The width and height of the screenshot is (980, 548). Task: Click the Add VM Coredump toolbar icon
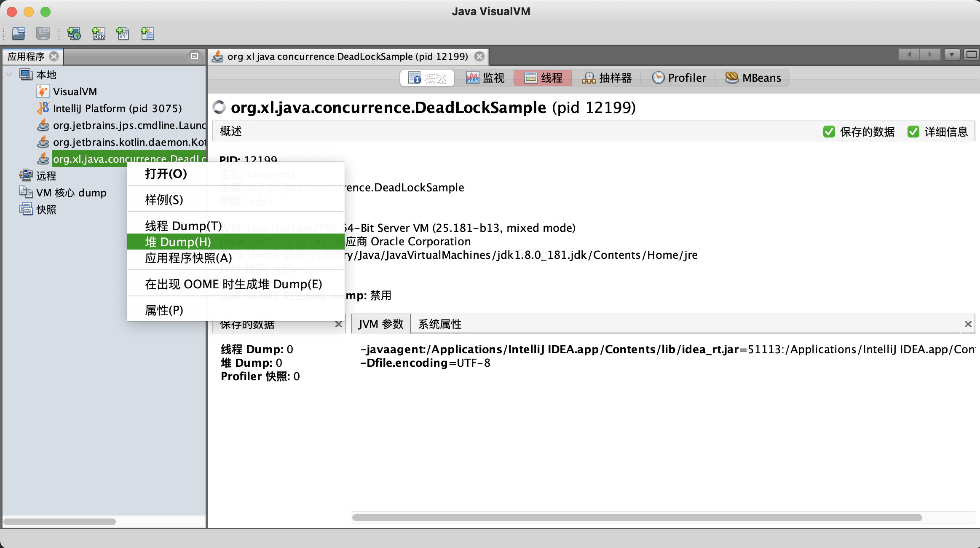point(123,33)
